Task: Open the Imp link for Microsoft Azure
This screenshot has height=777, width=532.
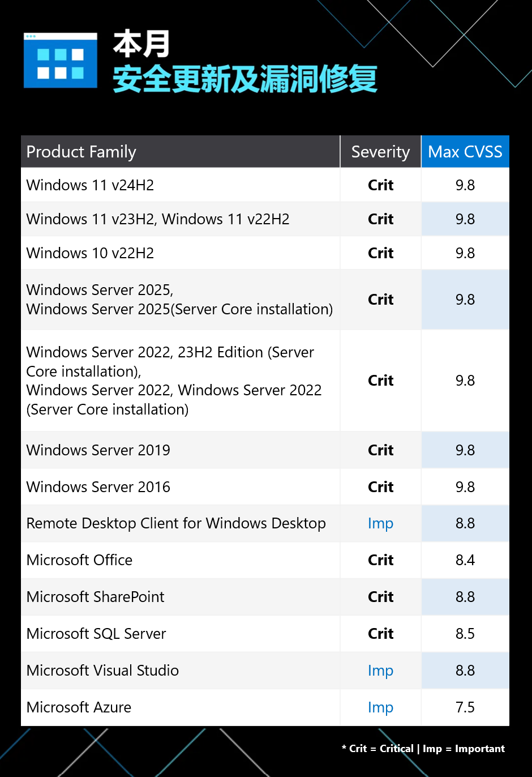Action: pos(380,708)
